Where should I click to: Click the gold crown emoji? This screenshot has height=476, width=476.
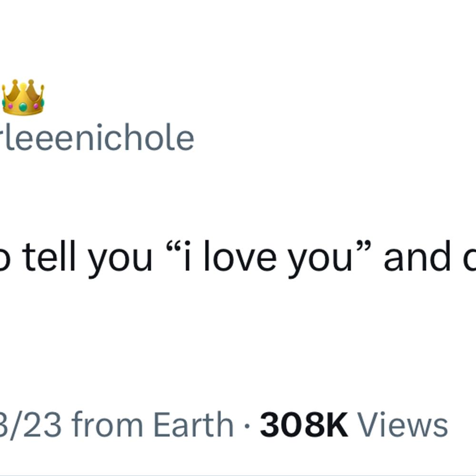point(23,97)
